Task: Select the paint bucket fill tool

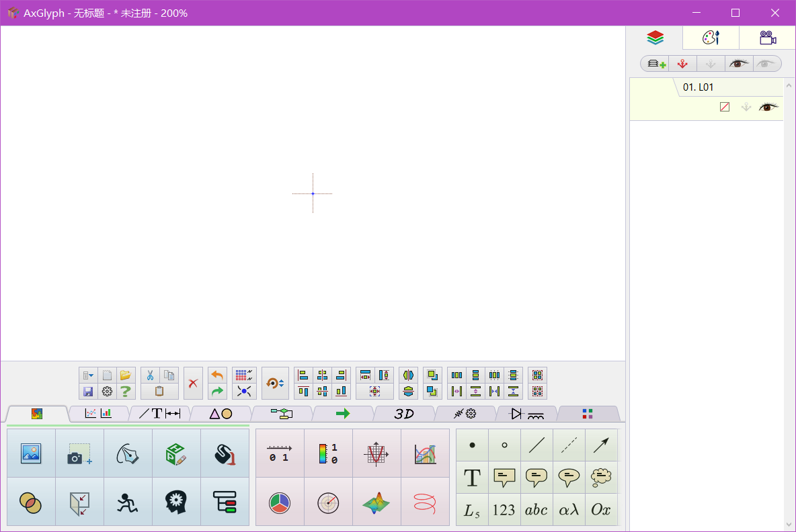Action: 225,453
